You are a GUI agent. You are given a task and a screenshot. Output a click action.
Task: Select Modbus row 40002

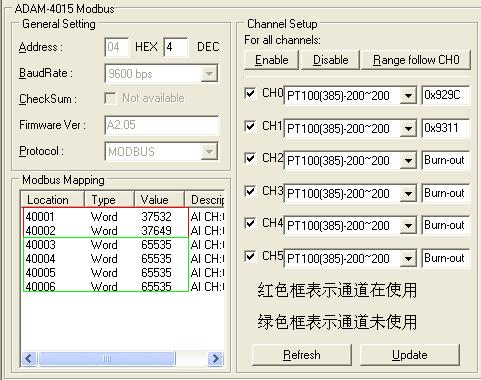pyautogui.click(x=123, y=231)
